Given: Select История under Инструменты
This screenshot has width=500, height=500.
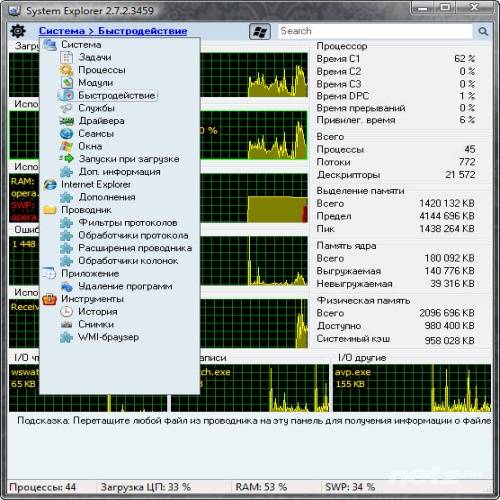Looking at the screenshot, I should tap(98, 312).
